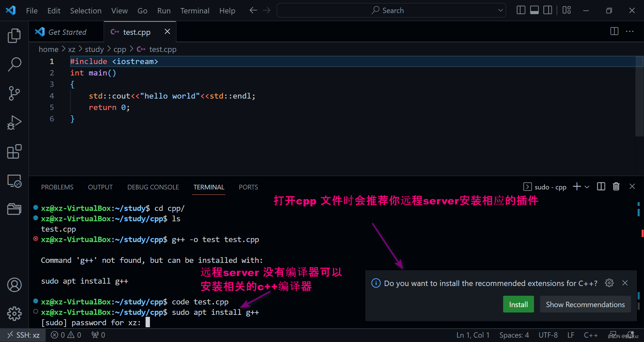Screen dimensions: 644x342
Task: Open notification settings gear
Action: [x=609, y=283]
